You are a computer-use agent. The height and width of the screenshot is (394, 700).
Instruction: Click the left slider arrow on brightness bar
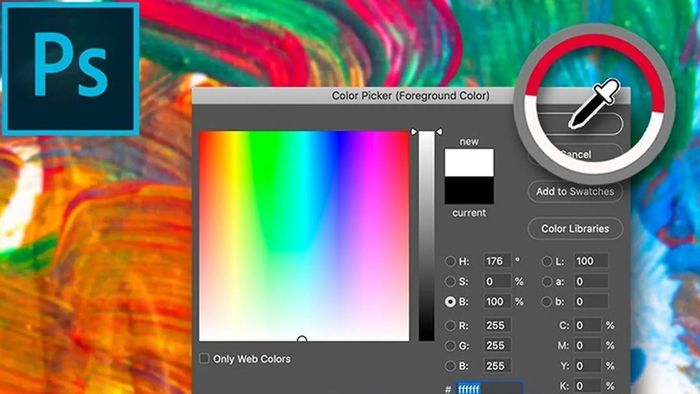click(414, 132)
